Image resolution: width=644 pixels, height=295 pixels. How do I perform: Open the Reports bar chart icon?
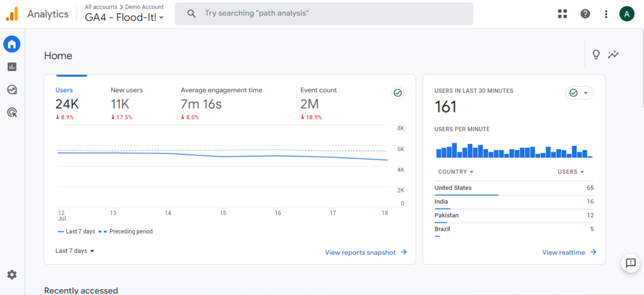click(12, 67)
